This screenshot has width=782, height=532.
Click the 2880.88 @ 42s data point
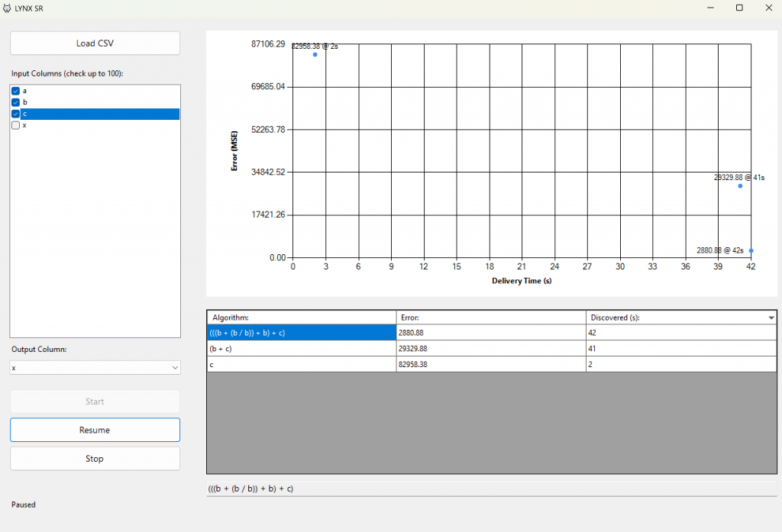751,250
